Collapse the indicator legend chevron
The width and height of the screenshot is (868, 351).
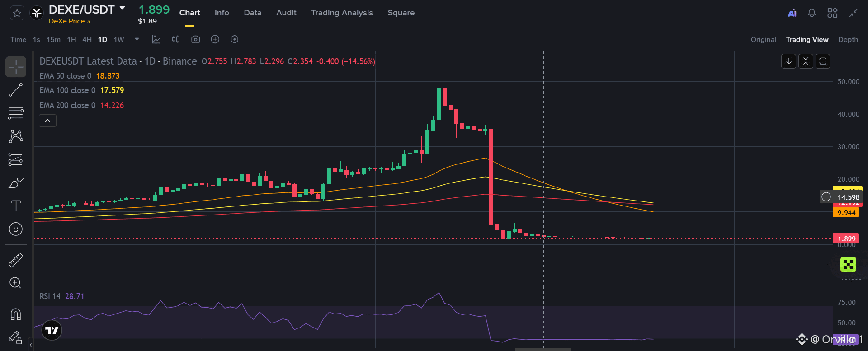click(x=47, y=121)
